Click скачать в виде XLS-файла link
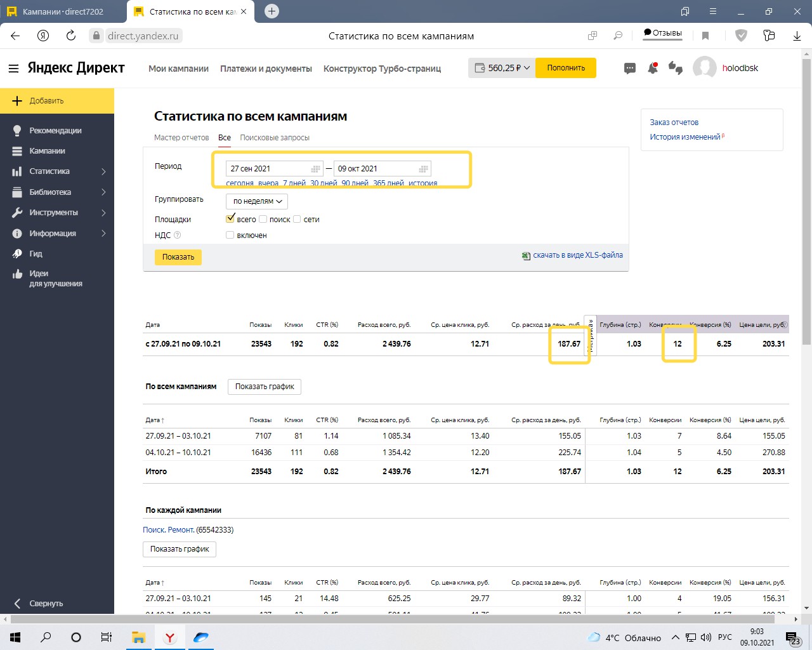This screenshot has width=812, height=650. tap(577, 255)
